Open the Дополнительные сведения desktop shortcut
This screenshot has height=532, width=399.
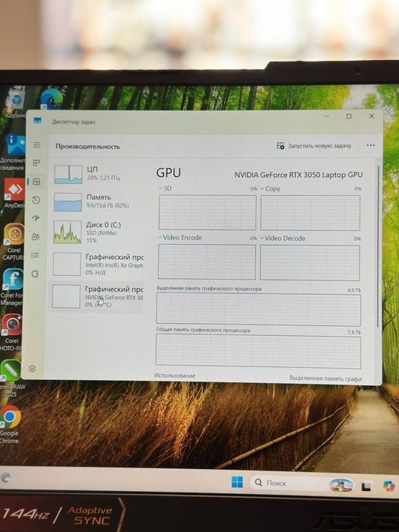click(x=14, y=152)
